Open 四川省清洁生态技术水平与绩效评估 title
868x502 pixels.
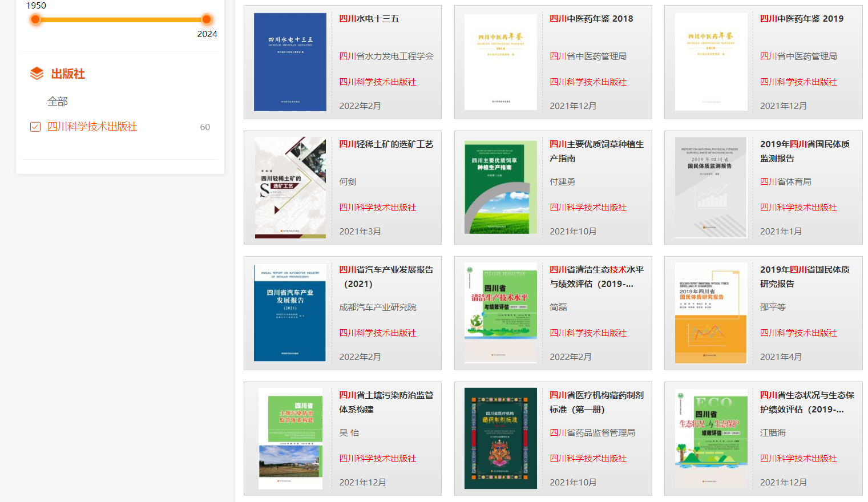coord(596,277)
